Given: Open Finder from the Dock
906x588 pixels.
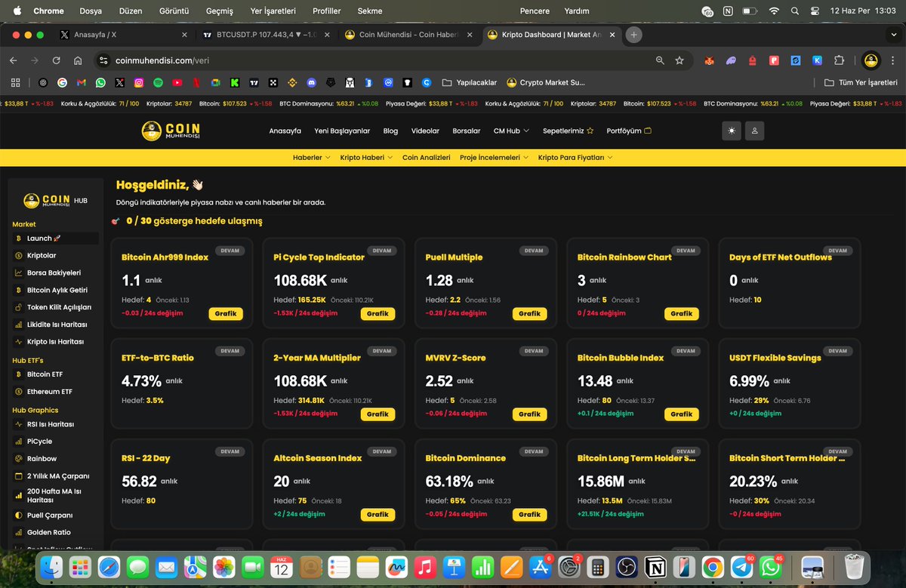Looking at the screenshot, I should tap(51, 567).
